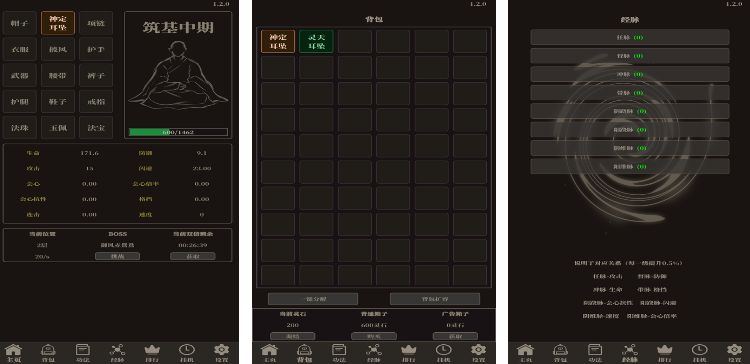Image resolution: width=750 pixels, height=364 pixels.
Task: Upgrade the 阴维脉 (0) meridian row
Action: point(630,148)
